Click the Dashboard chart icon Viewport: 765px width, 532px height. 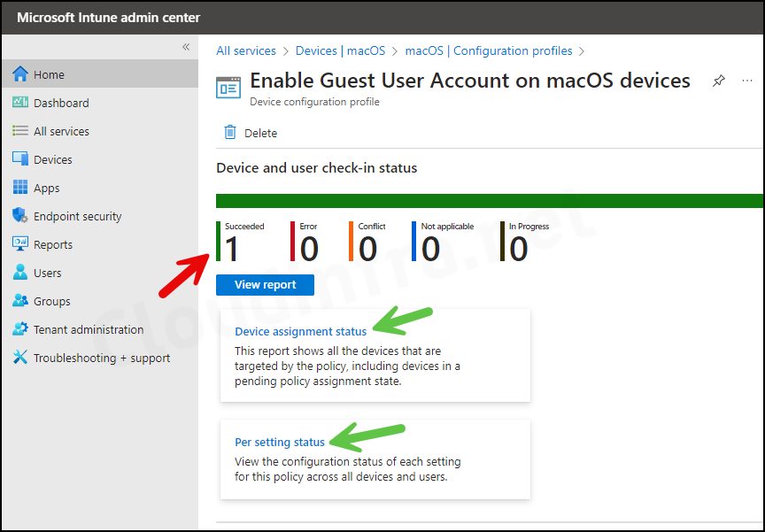(x=20, y=103)
